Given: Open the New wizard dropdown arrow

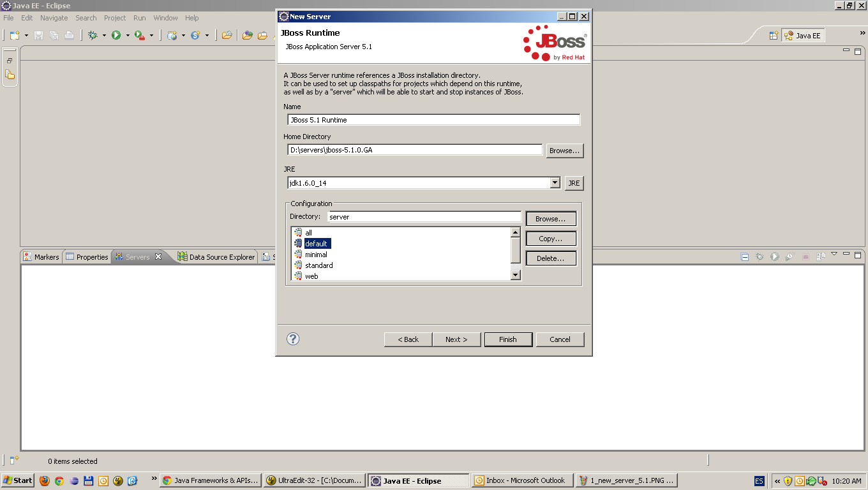Looking at the screenshot, I should click(26, 36).
